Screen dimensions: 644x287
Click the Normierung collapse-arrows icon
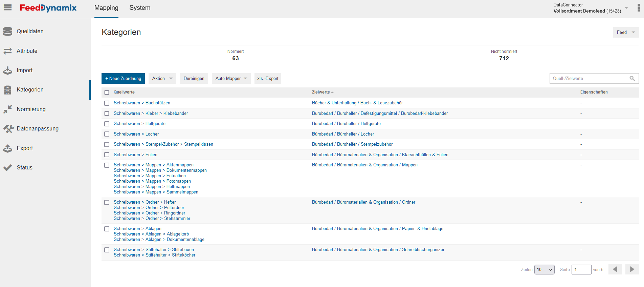click(x=7, y=109)
